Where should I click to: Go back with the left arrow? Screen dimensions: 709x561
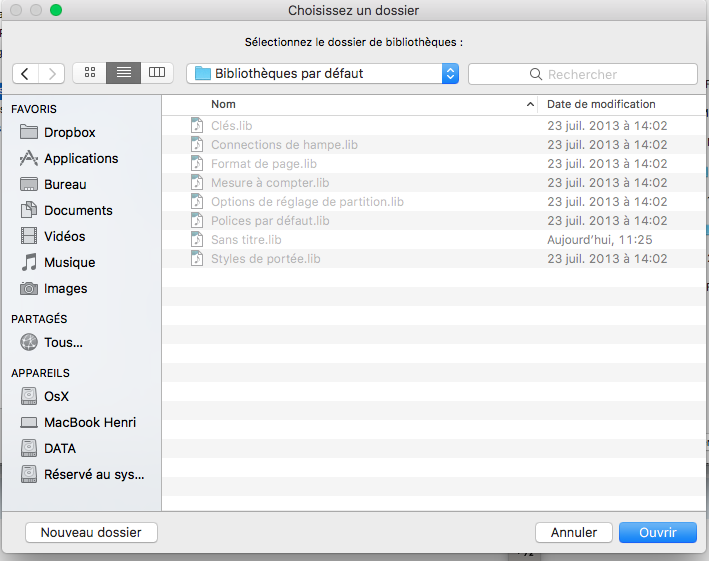(25, 73)
